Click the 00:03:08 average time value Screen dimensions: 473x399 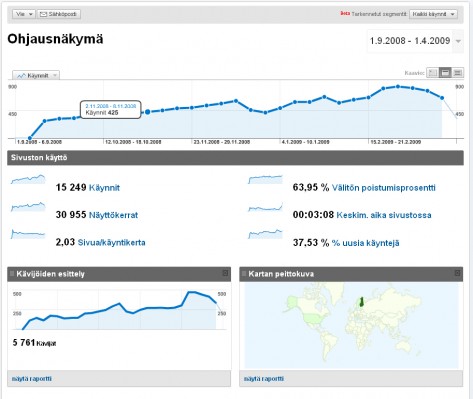click(x=313, y=215)
